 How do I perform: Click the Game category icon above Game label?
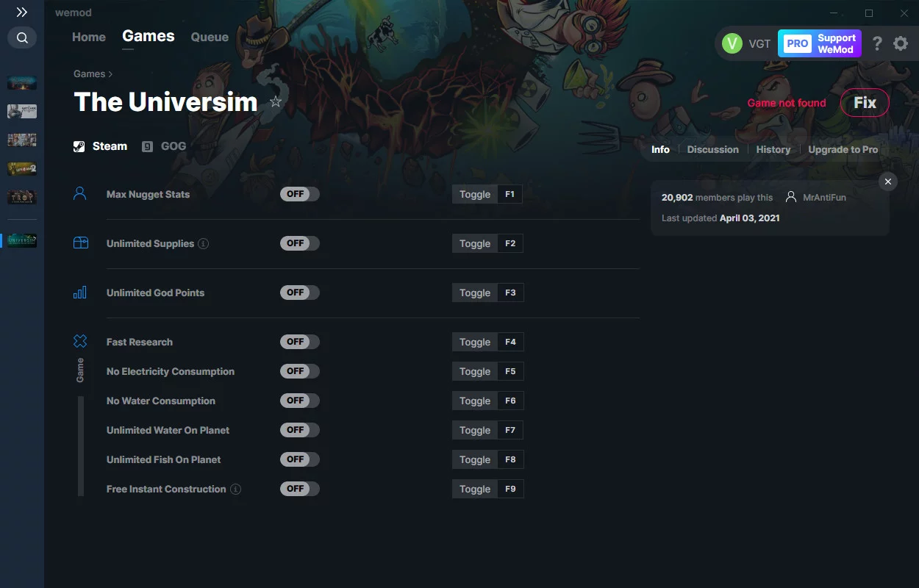click(x=80, y=341)
